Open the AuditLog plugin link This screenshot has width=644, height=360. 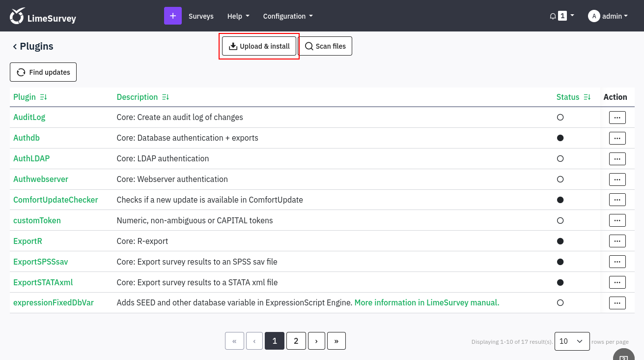click(x=29, y=118)
